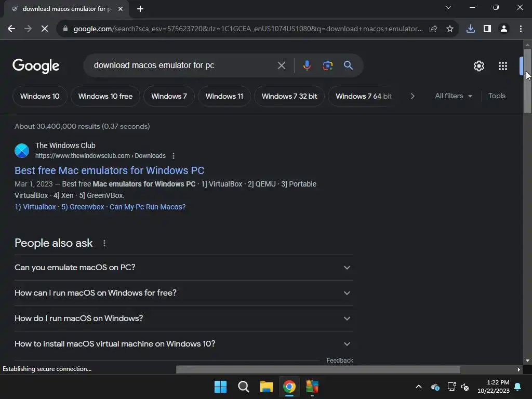The height and width of the screenshot is (399, 532).
Task: Expand How can I run macOS free
Action: pos(183,293)
